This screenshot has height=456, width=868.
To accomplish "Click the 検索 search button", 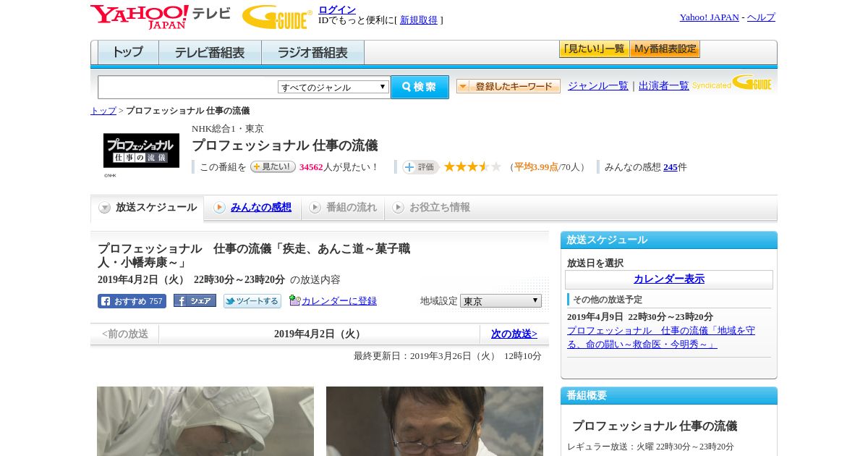I will tap(420, 87).
